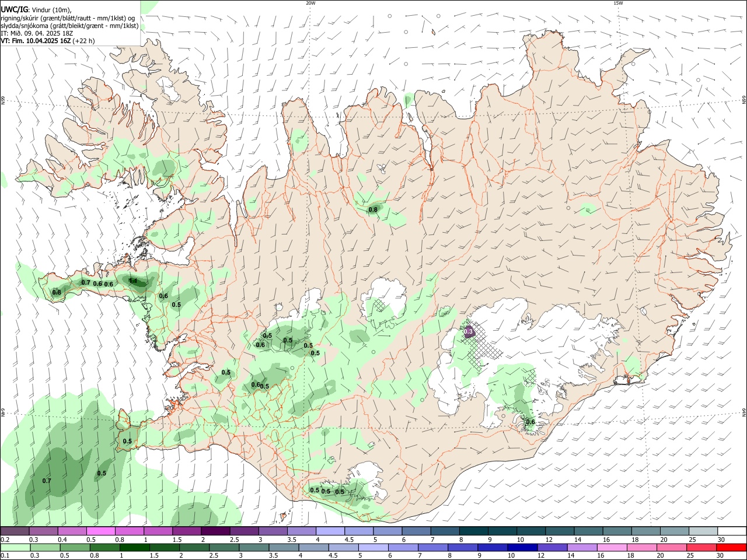This screenshot has width=747, height=560.
Task: Click the slydda/snjókoma legend description line
Action: (x=69, y=26)
